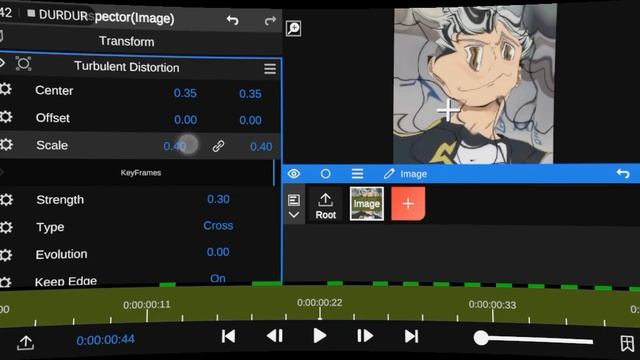Open the zoom magnifier in the preview
This screenshot has height=360, width=640.
coord(293,29)
